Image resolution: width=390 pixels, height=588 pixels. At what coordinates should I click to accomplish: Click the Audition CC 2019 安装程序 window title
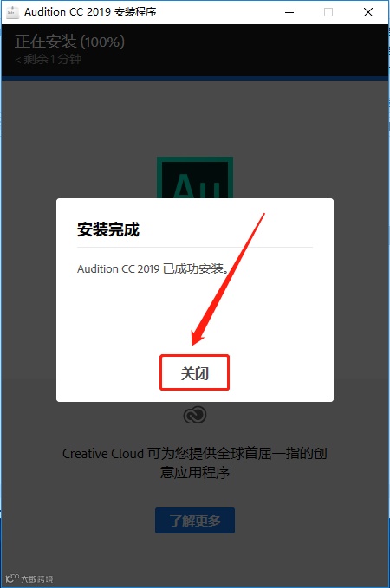coord(90,12)
